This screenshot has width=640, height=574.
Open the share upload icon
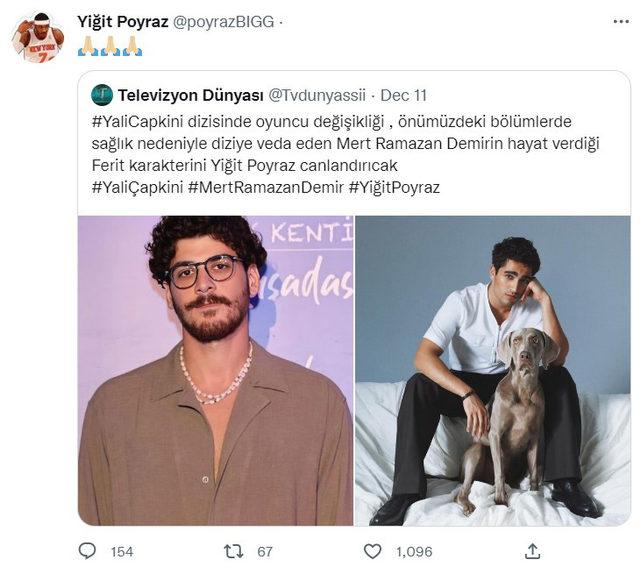[533, 551]
